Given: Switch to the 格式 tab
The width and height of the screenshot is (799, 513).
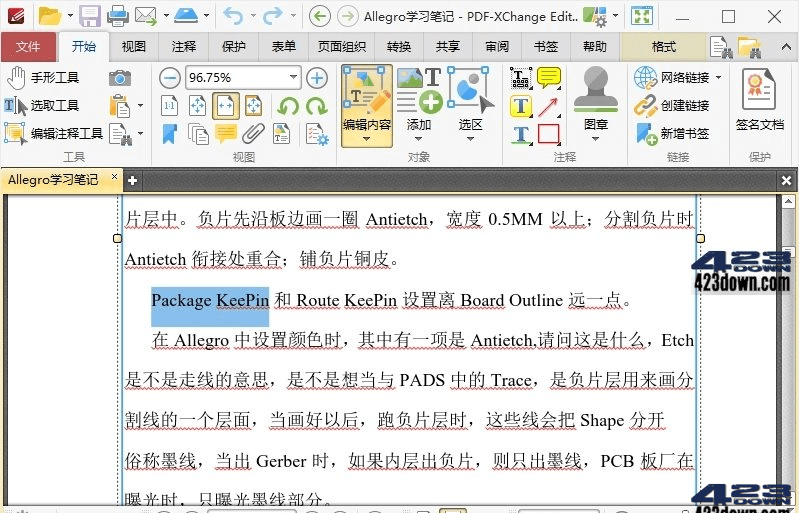Looking at the screenshot, I should [663, 47].
